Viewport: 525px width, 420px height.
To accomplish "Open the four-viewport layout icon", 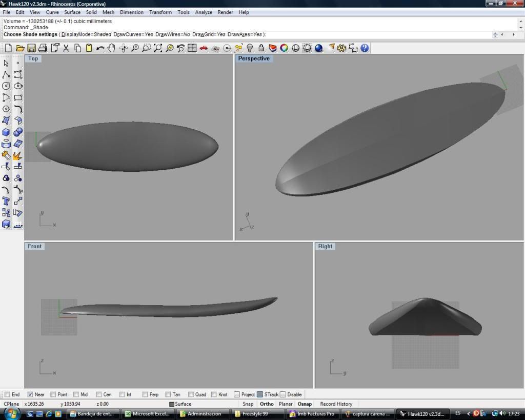I will [x=192, y=48].
